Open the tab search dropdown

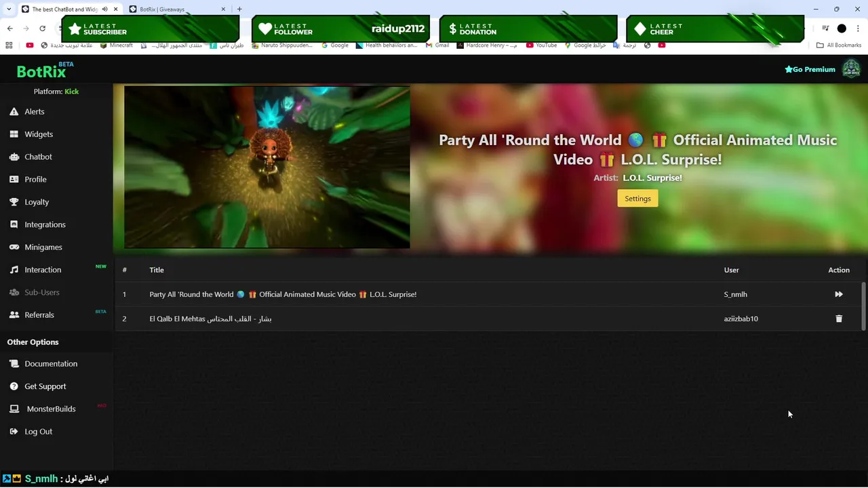[x=8, y=9]
